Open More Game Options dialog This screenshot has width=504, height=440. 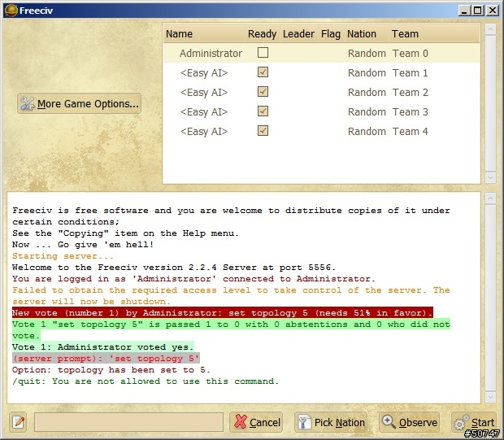[79, 103]
